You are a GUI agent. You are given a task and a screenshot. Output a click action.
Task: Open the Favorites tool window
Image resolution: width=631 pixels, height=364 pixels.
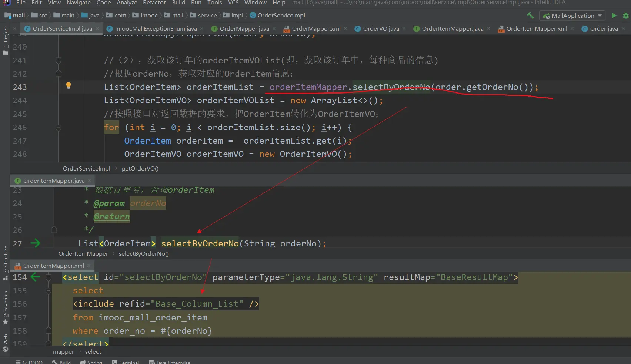coord(5,306)
